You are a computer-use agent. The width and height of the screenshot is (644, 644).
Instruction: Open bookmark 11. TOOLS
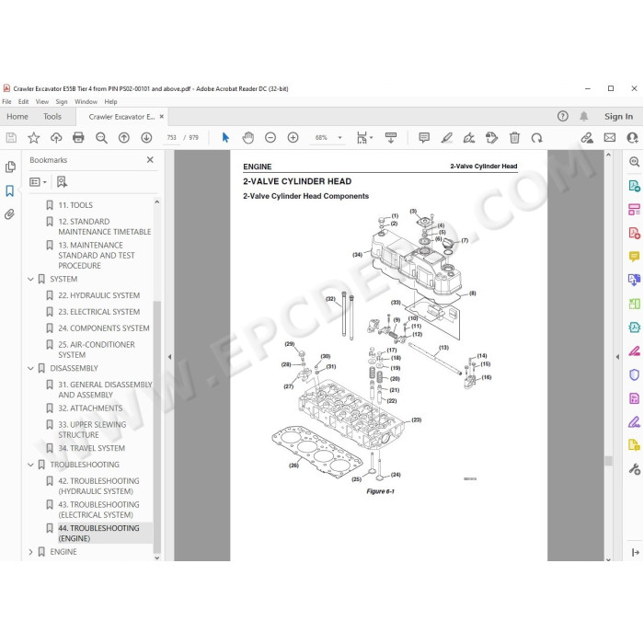coord(75,205)
